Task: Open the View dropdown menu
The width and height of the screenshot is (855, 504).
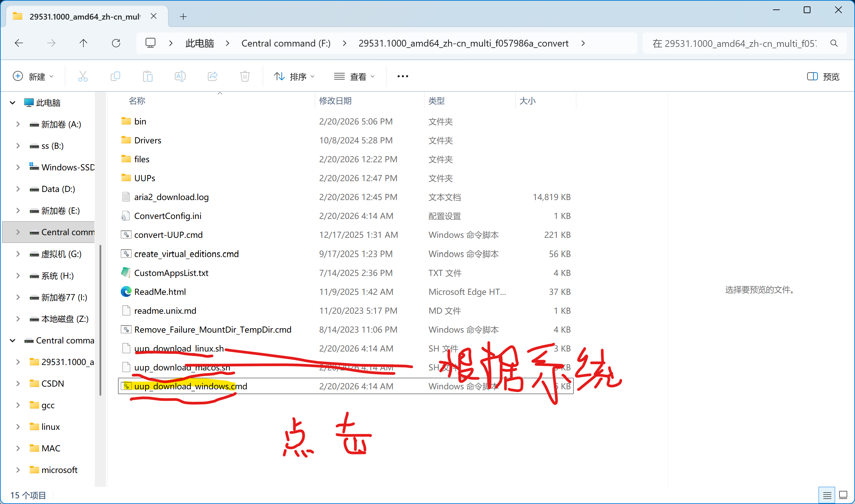Action: (354, 77)
